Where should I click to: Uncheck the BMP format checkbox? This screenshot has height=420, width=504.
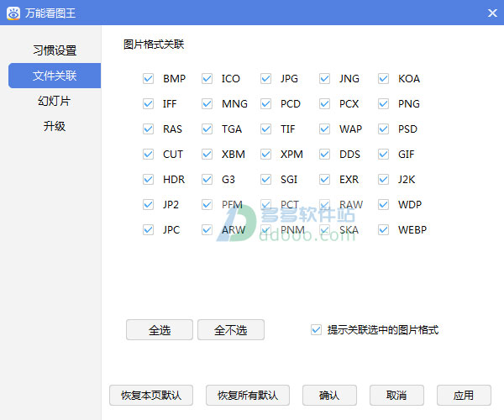tap(148, 79)
